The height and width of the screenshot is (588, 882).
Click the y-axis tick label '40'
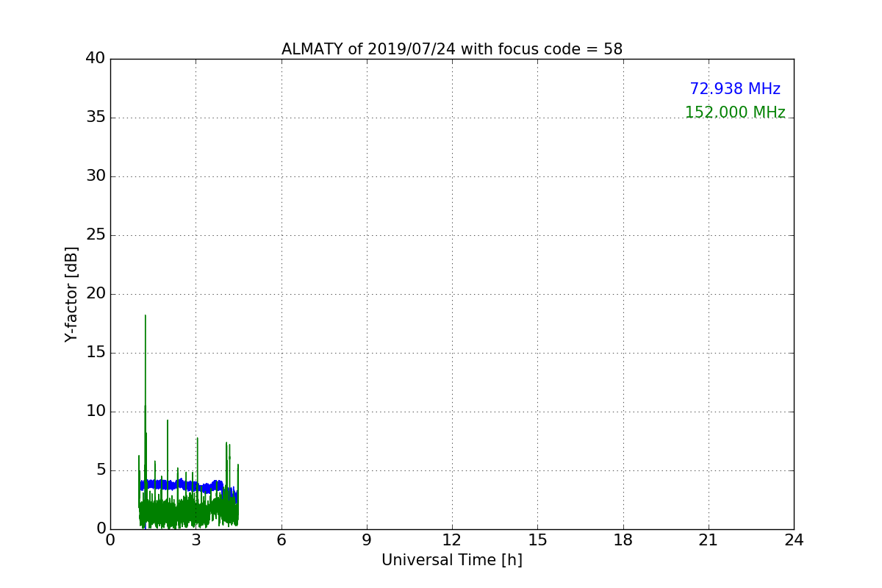tap(96, 59)
